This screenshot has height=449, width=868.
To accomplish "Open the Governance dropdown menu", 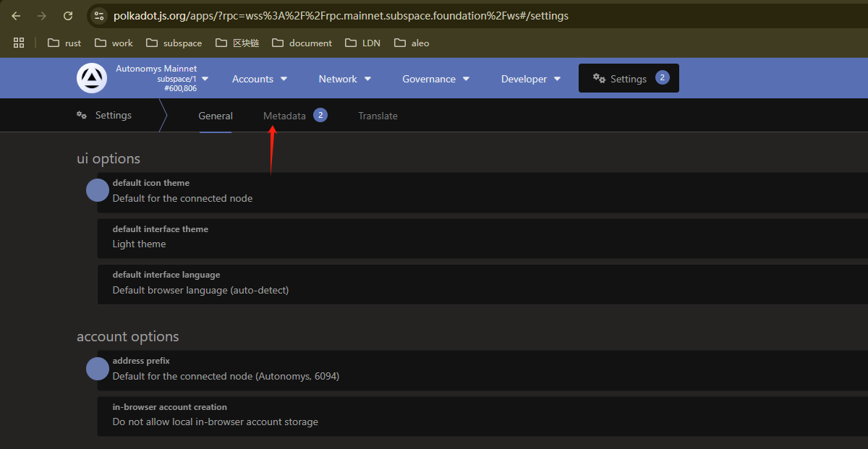I will coord(435,79).
